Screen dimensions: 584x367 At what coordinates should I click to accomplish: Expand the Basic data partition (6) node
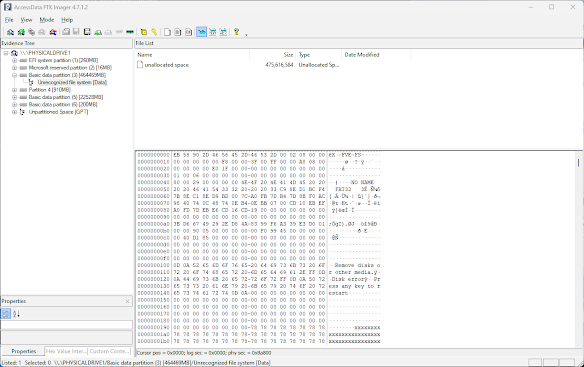click(x=14, y=105)
